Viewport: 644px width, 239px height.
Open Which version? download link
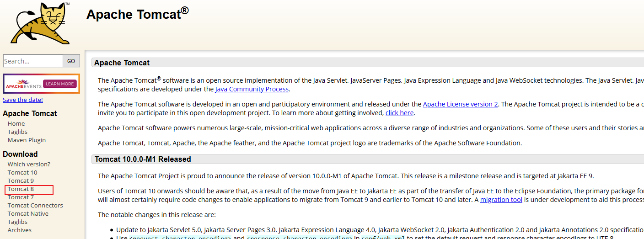[29, 164]
